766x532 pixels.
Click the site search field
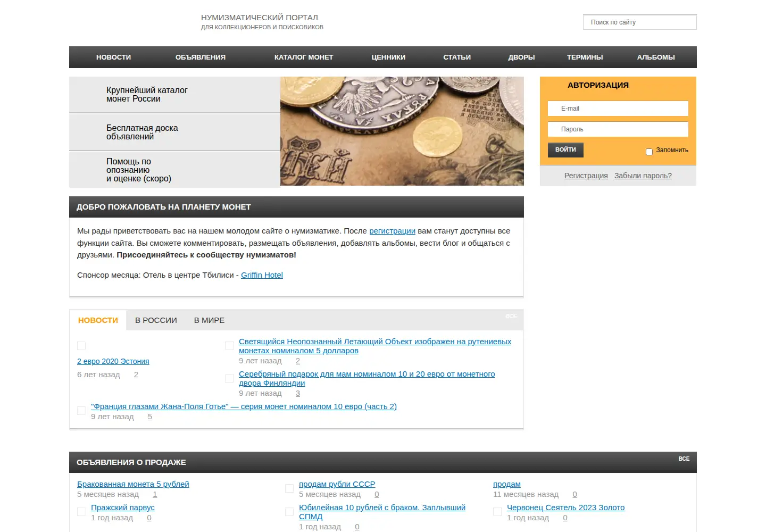(640, 22)
